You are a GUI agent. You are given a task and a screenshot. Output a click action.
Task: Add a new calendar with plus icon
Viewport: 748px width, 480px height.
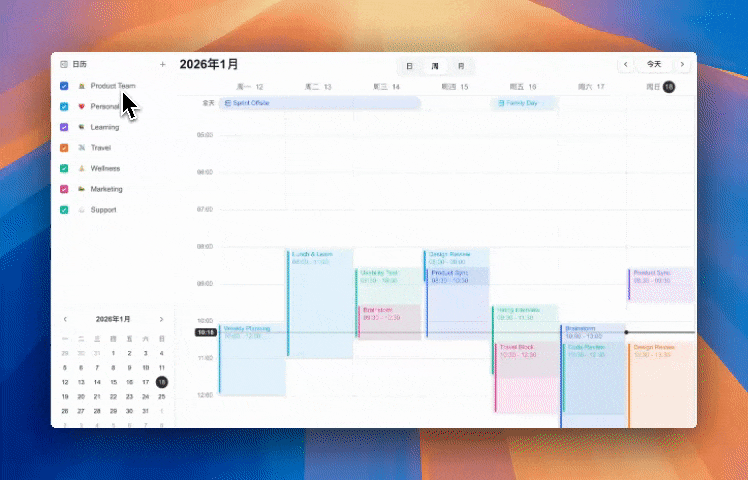[163, 64]
